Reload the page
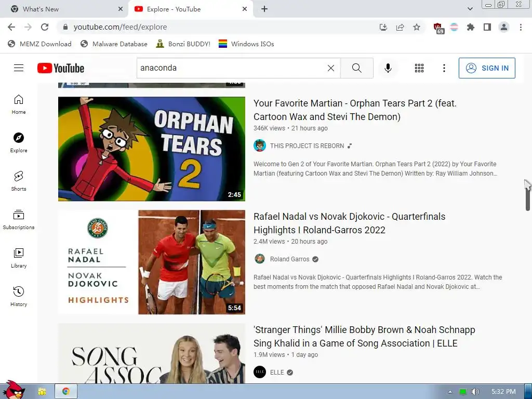This screenshot has height=399, width=532. [45, 27]
